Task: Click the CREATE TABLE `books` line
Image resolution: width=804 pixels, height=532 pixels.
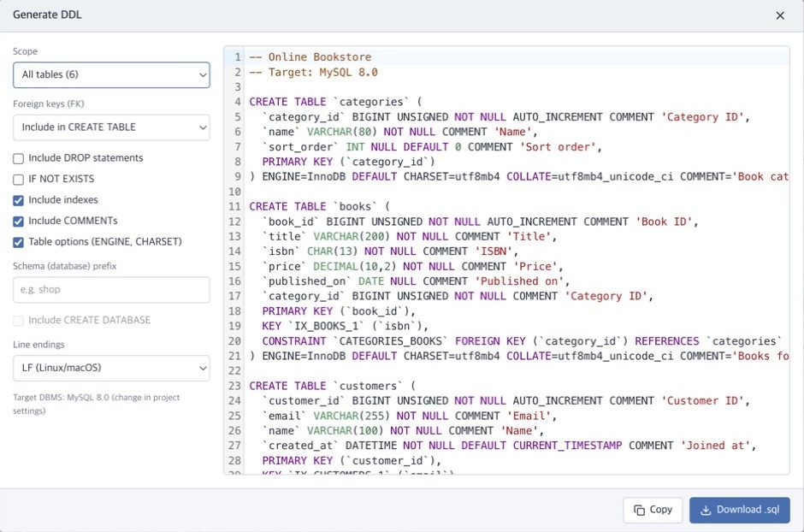Action: (x=320, y=206)
